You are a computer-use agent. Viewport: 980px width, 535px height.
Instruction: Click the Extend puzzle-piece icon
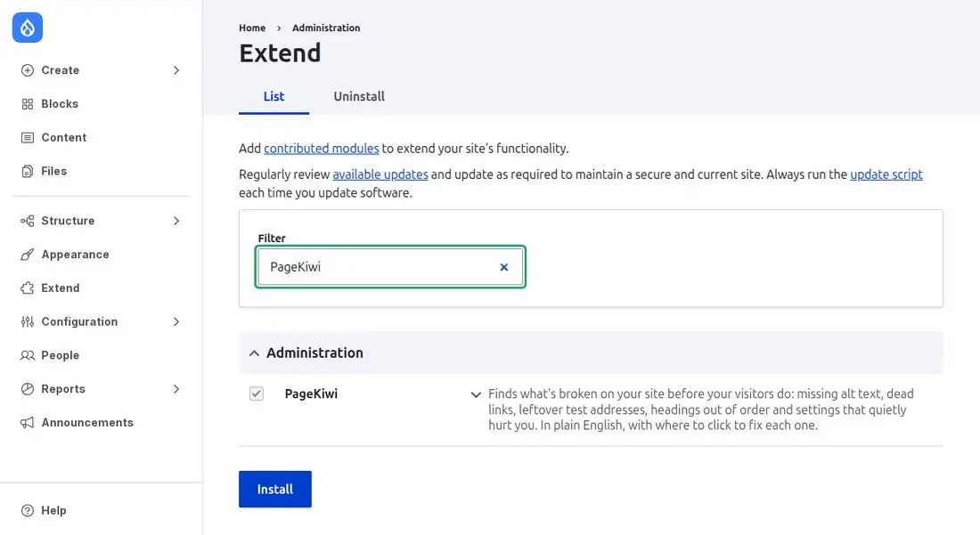coord(28,288)
